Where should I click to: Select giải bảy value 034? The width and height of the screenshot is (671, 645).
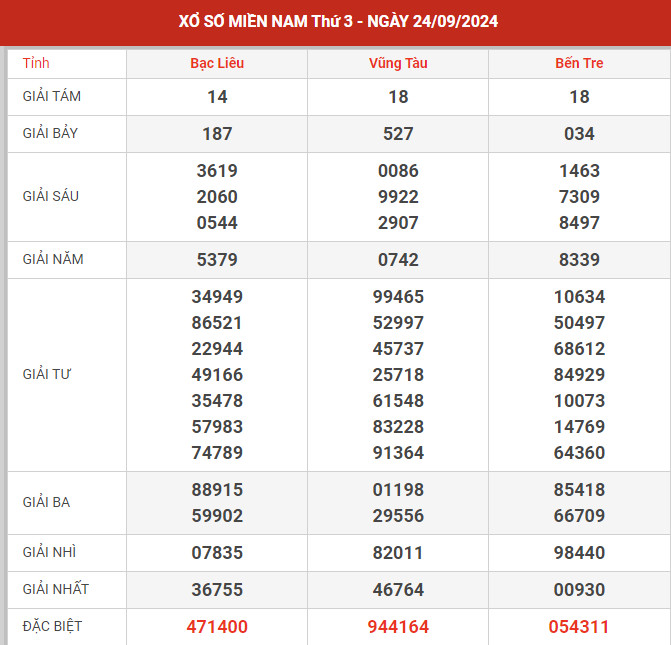click(x=579, y=134)
